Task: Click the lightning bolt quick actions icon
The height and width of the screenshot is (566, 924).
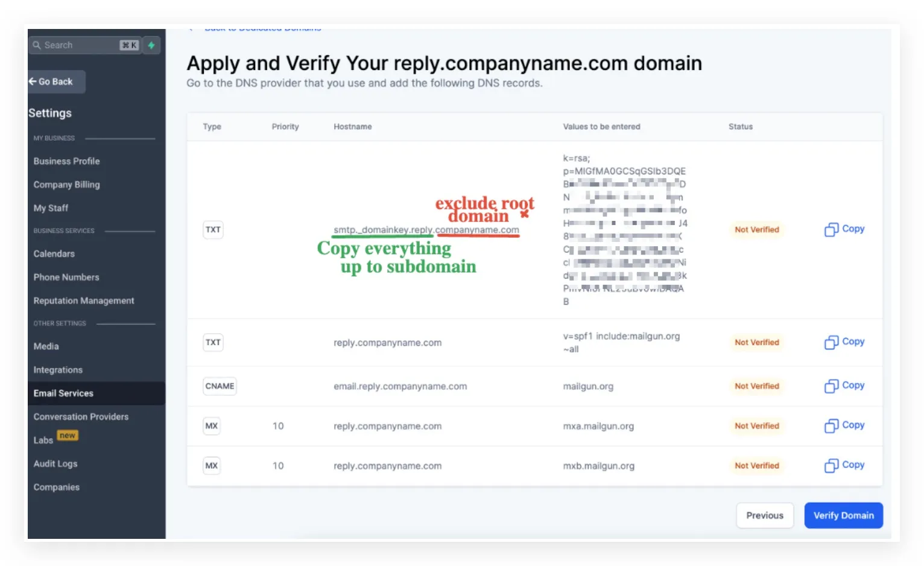Action: click(151, 45)
